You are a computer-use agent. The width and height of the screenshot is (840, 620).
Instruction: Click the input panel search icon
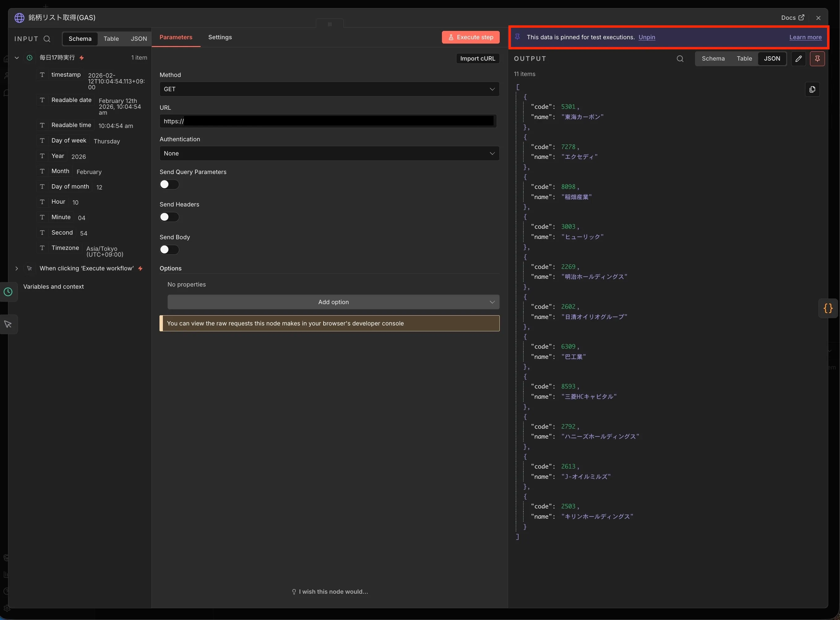(x=47, y=39)
